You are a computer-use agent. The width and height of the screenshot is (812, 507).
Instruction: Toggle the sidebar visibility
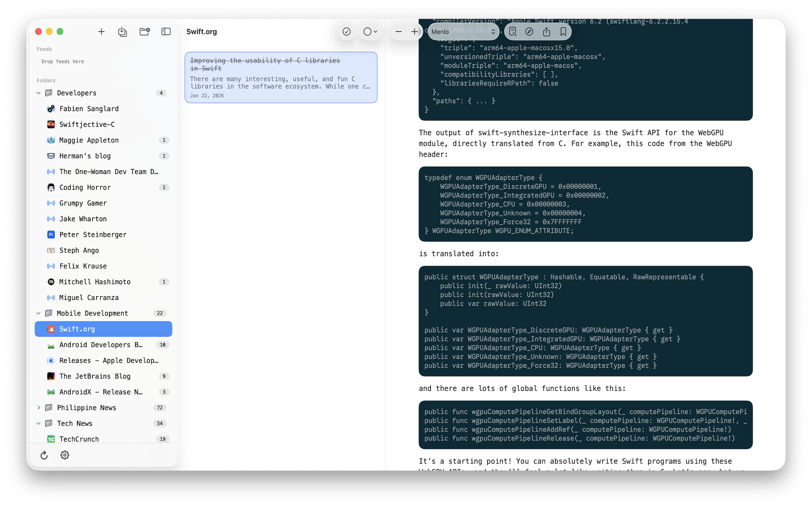pos(166,32)
